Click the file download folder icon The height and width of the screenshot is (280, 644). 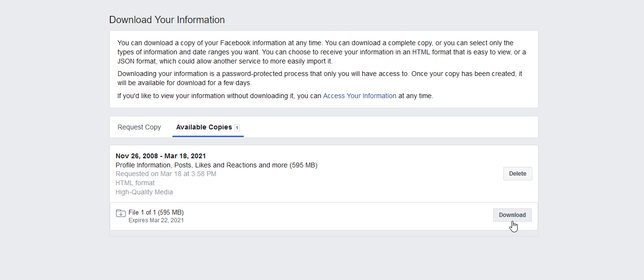pyautogui.click(x=121, y=213)
